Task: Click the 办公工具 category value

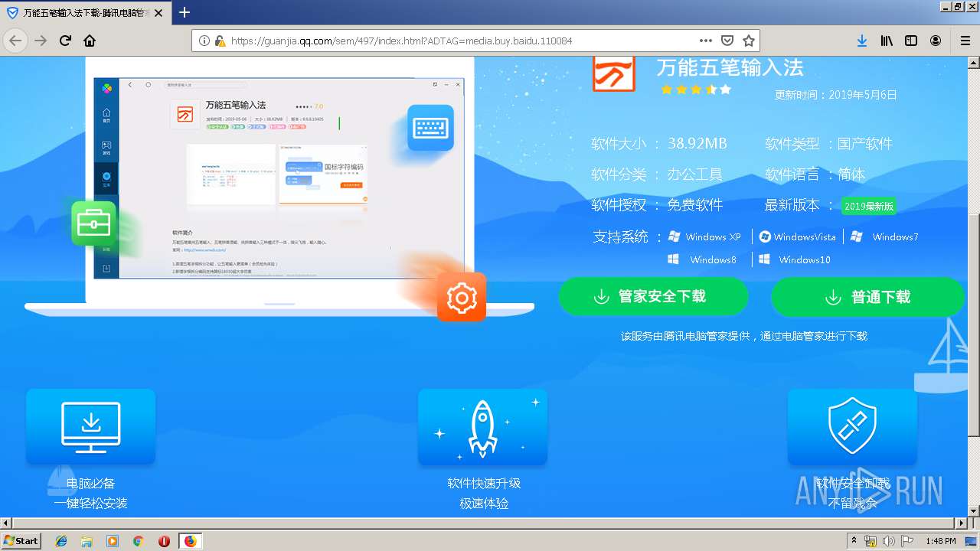Action: [694, 174]
